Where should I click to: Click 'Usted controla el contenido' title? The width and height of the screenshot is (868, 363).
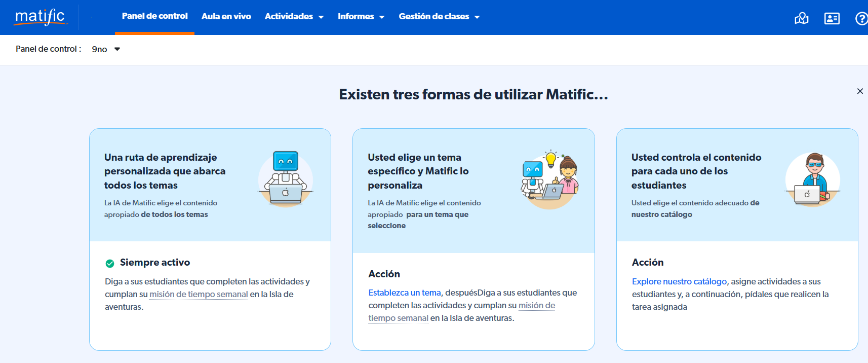tap(696, 171)
